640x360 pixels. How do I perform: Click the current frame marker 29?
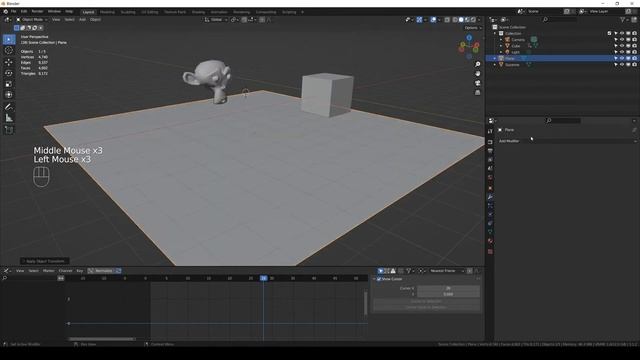264,278
